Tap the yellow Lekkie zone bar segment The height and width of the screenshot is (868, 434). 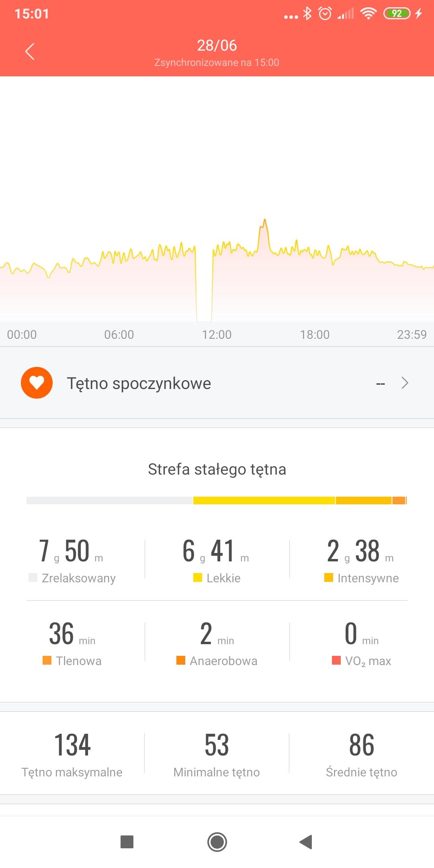[x=264, y=500]
